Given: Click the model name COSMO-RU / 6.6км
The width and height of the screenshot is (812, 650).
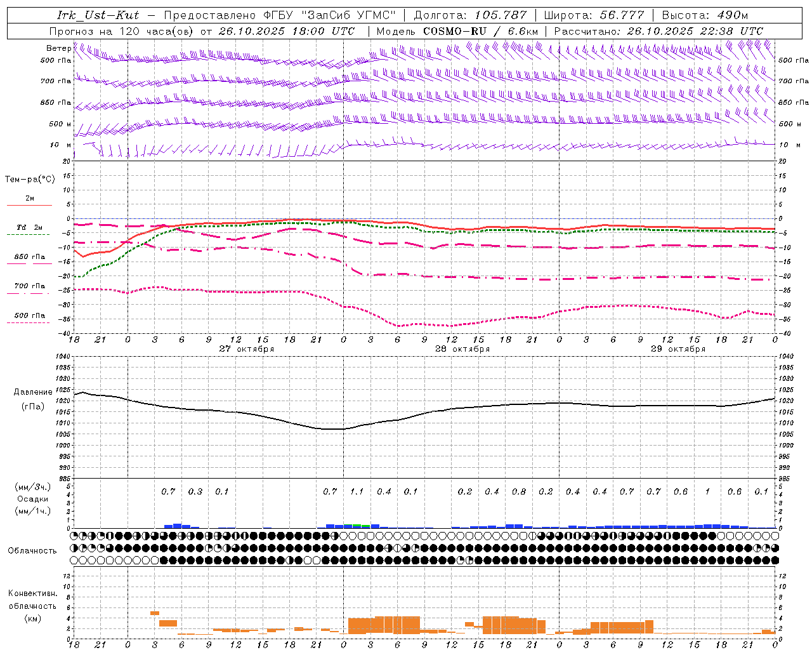Looking at the screenshot, I should click(x=480, y=31).
